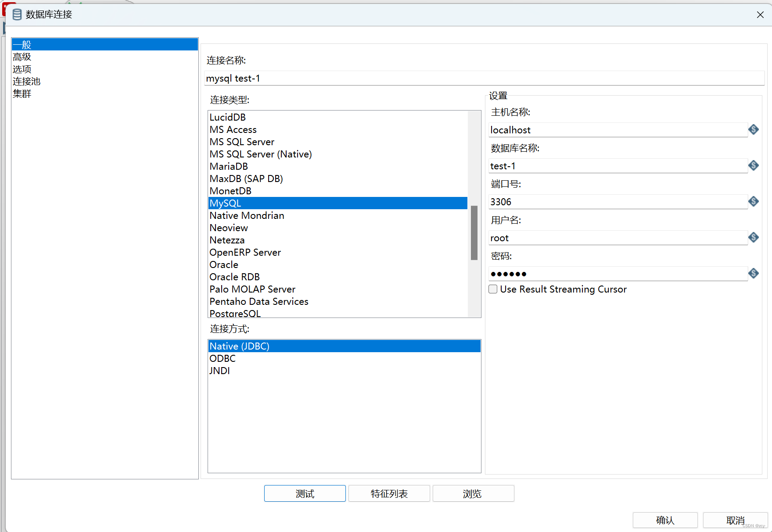Select Native Mondrian connection type
Viewport: 772px width, 532px height.
[338, 215]
